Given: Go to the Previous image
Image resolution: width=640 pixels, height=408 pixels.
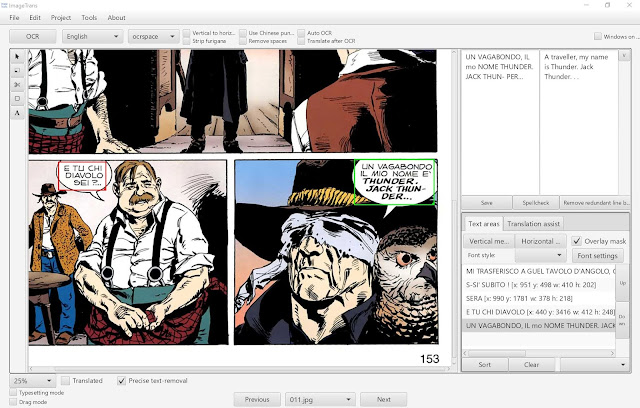Looking at the screenshot, I should click(257, 399).
